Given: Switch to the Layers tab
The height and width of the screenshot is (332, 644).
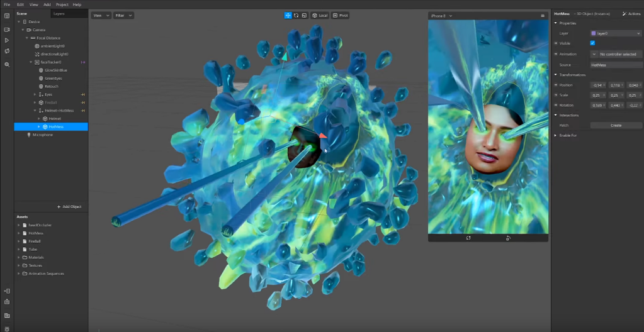Looking at the screenshot, I should pos(59,13).
